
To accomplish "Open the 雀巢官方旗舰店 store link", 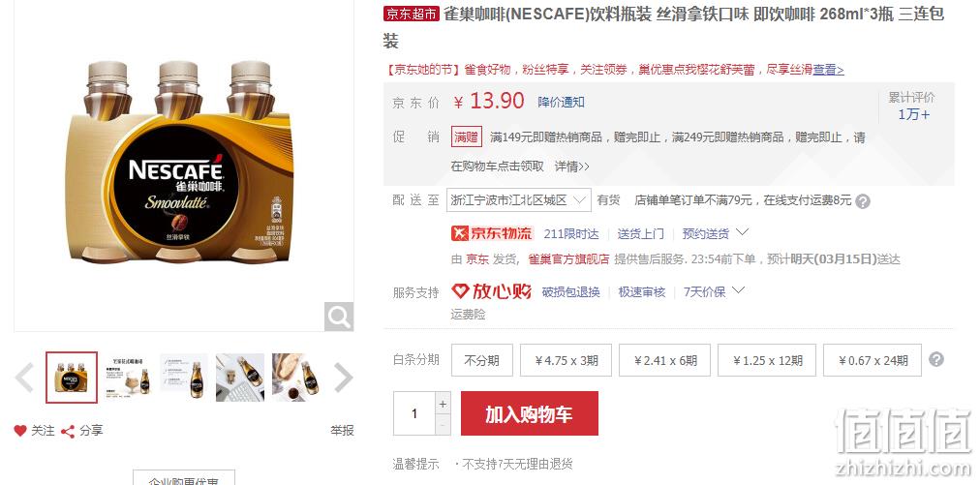I will [x=568, y=258].
